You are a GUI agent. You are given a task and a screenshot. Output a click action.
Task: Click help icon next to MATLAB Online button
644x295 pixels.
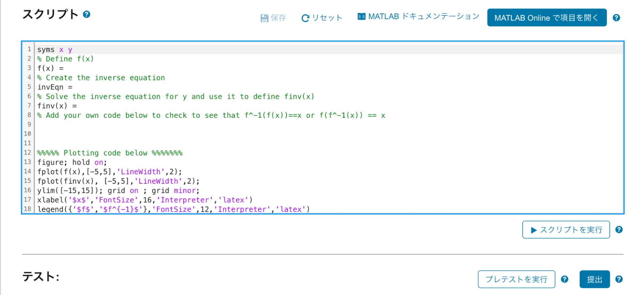click(x=616, y=18)
